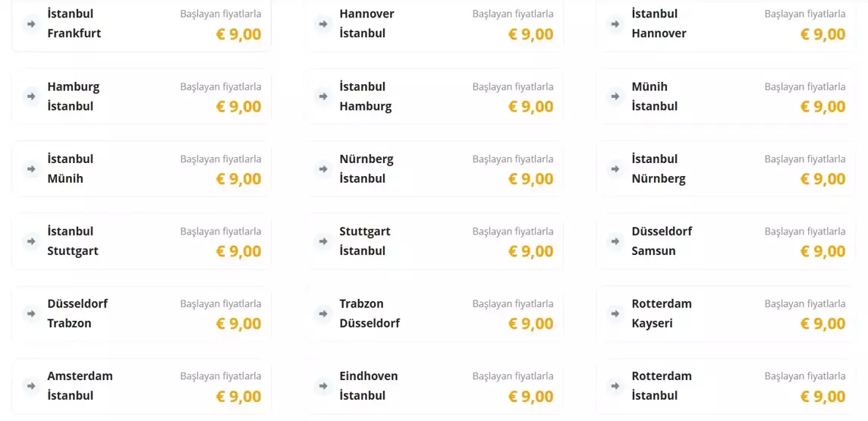Open the İstanbul to Hamburg route
The height and width of the screenshot is (421, 868).
pos(433,96)
